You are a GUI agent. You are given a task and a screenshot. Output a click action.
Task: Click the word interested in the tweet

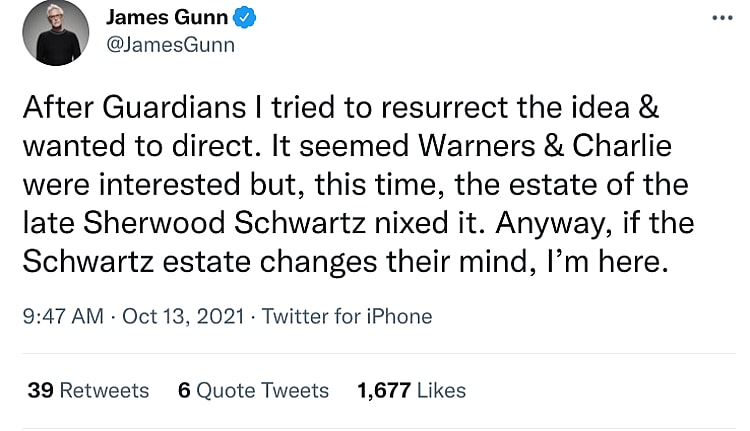188,185
